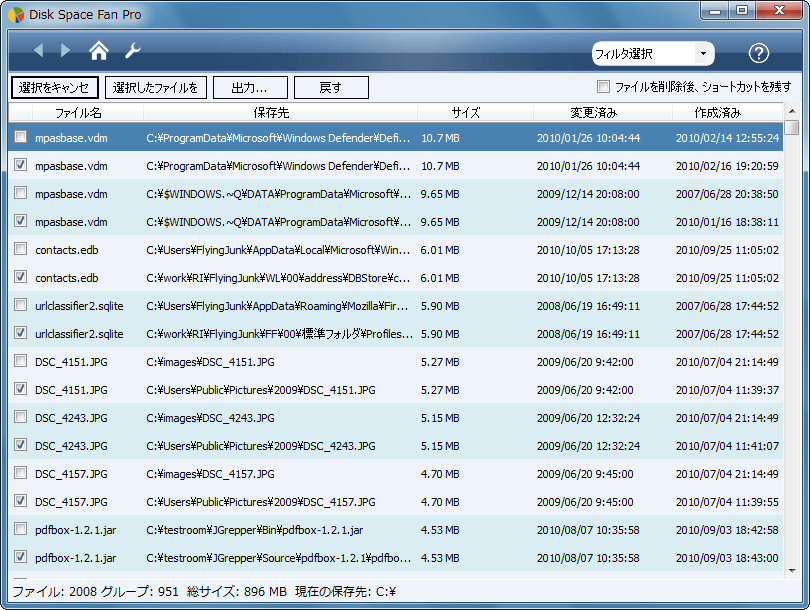Click the Disk Space Fan Pro title icon
This screenshot has width=810, height=610.
16,14
